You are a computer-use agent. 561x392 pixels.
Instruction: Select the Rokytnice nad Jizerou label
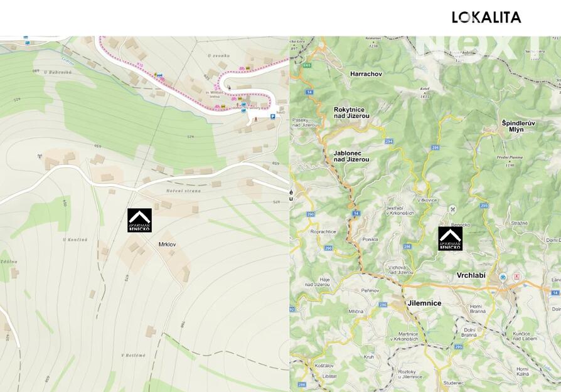[x=351, y=113]
